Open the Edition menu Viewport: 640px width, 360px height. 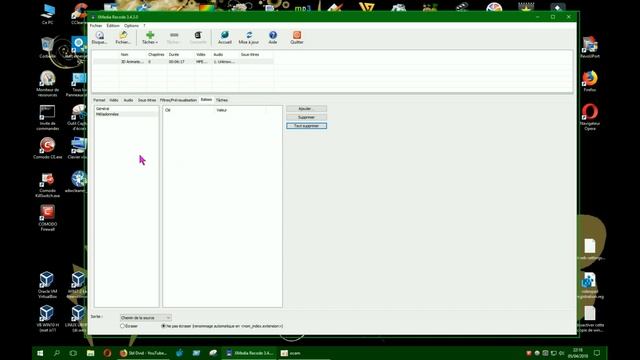(x=113, y=26)
